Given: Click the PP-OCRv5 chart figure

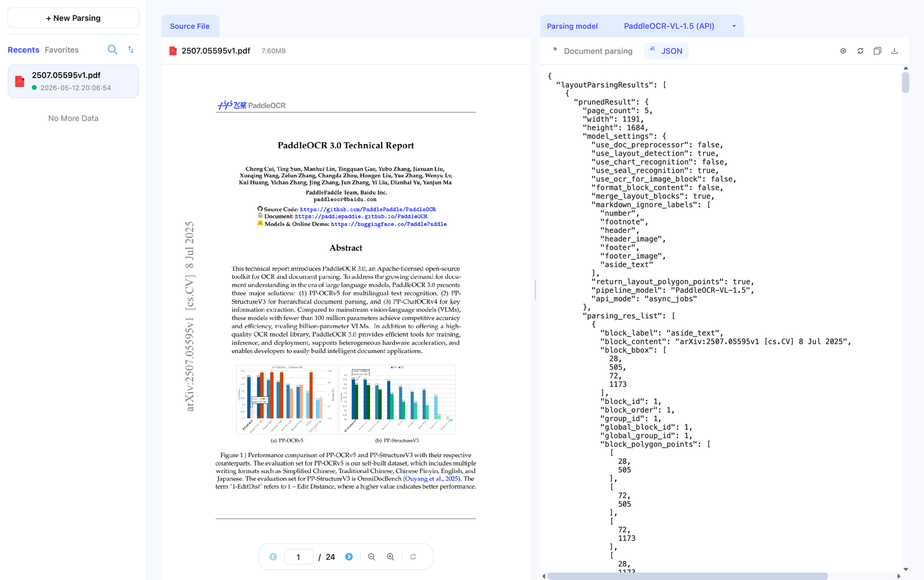Looking at the screenshot, I should (287, 400).
